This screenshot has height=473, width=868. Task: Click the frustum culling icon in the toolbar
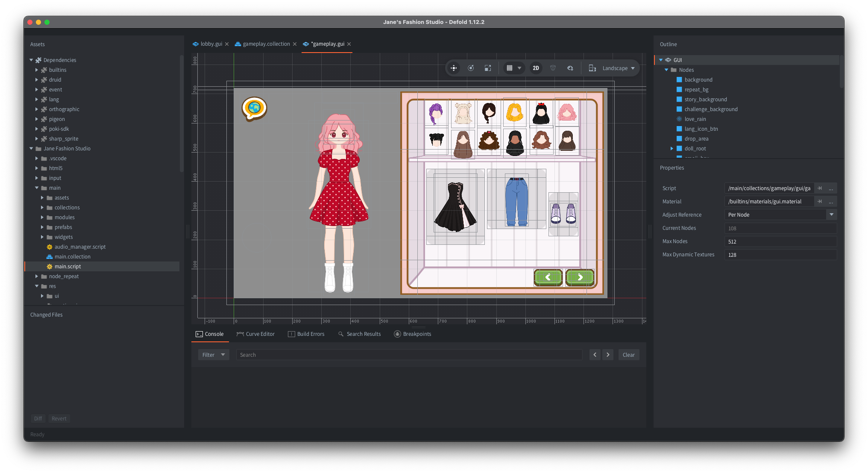click(553, 68)
